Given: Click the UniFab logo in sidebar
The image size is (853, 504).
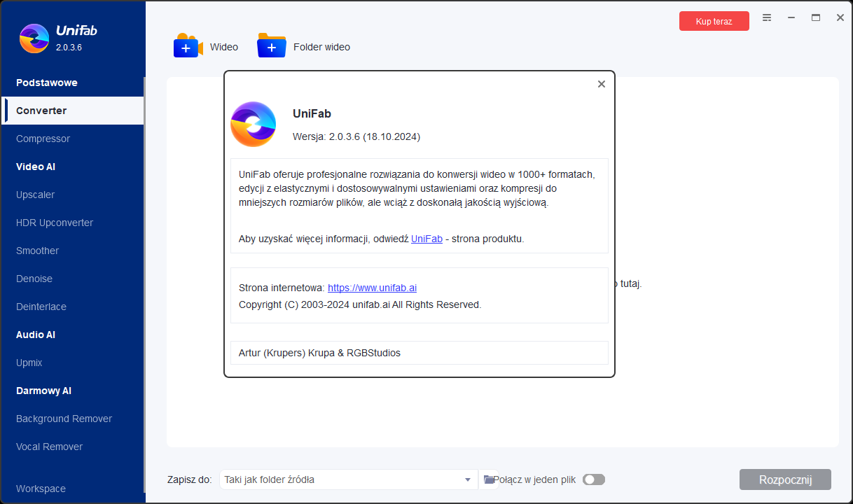Looking at the screenshot, I should tap(34, 38).
